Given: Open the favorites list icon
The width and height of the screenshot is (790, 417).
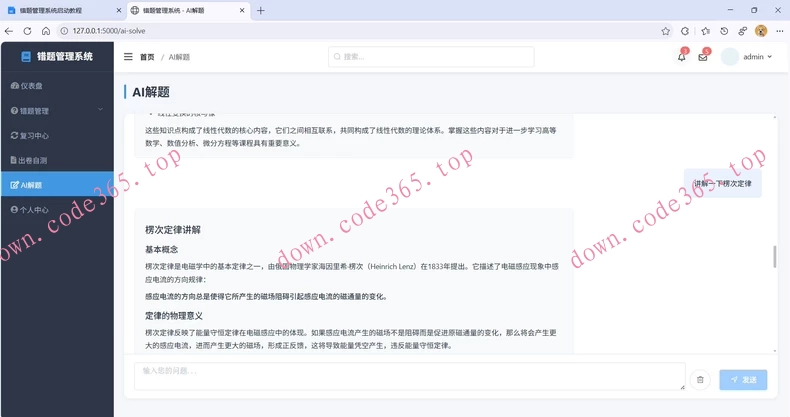Looking at the screenshot, I should pos(705,31).
